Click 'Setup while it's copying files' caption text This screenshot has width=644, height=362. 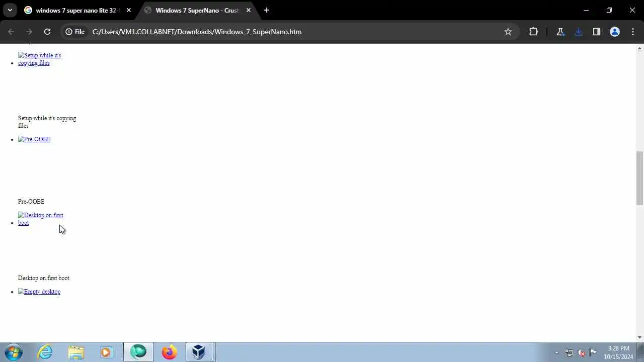click(47, 122)
